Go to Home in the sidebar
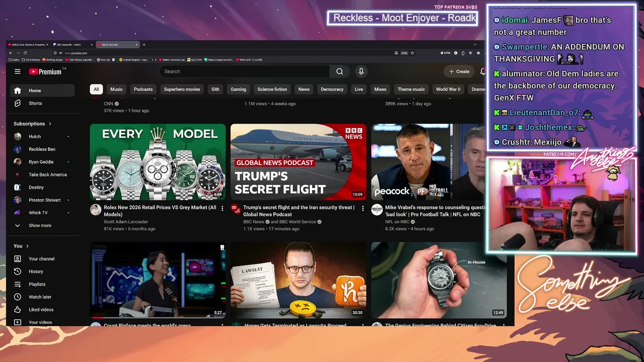644x362 pixels. [42, 90]
